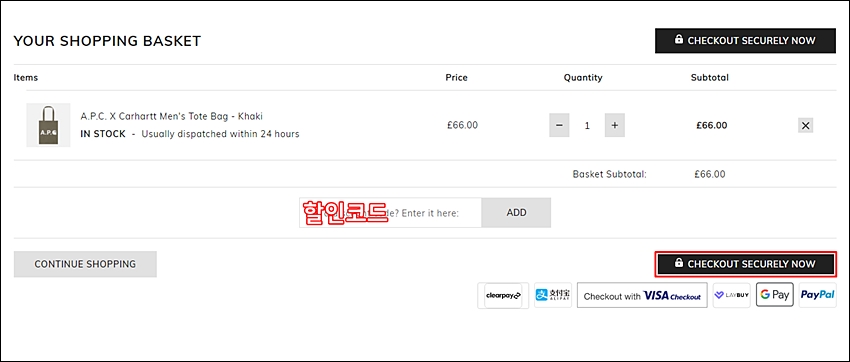Remove the tote bag with X icon
The width and height of the screenshot is (850, 362).
point(806,126)
